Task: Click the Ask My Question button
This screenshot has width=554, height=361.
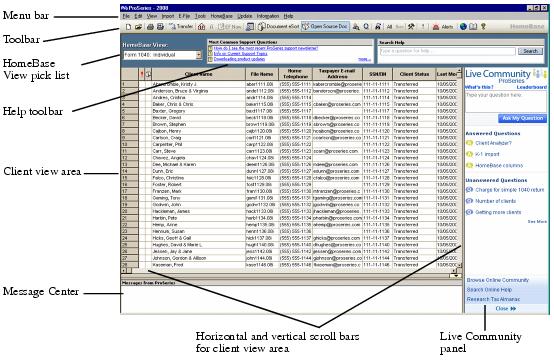Action: click(523, 118)
